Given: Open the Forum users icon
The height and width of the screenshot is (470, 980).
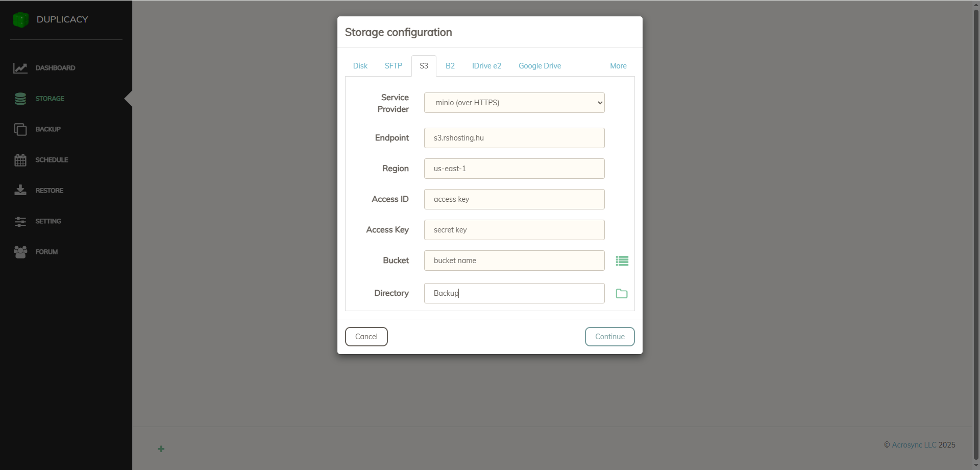Looking at the screenshot, I should (x=20, y=252).
